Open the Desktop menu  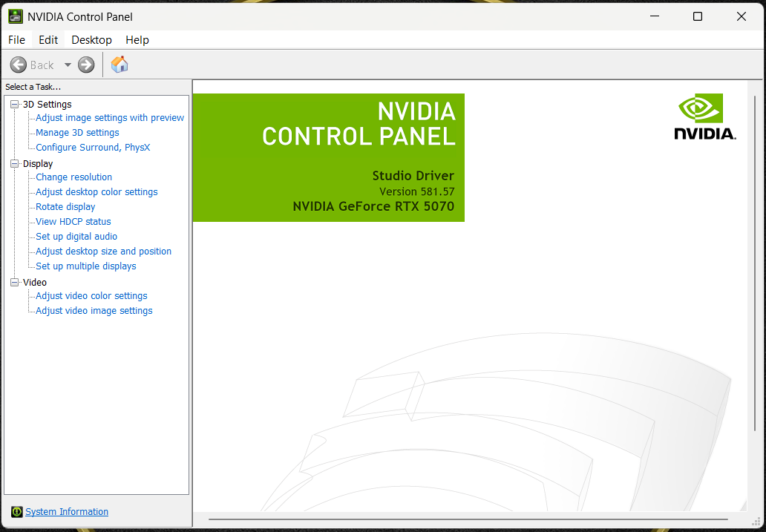[91, 40]
